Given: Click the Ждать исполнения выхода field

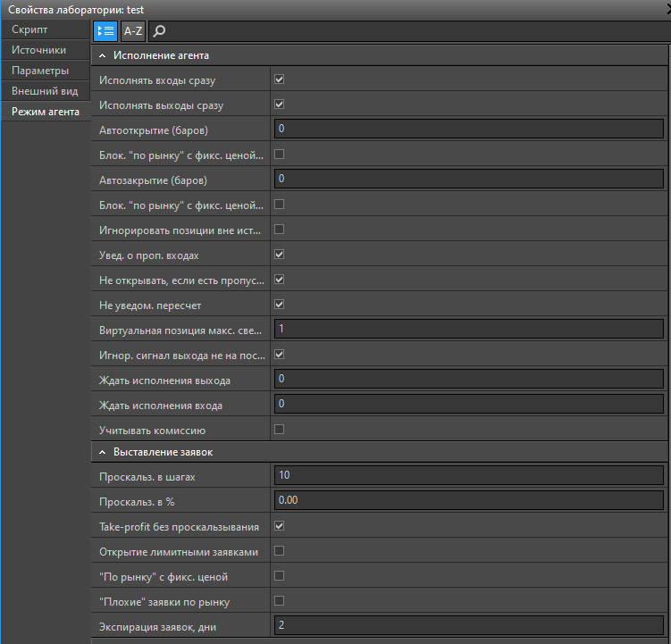Looking at the screenshot, I should coord(468,379).
